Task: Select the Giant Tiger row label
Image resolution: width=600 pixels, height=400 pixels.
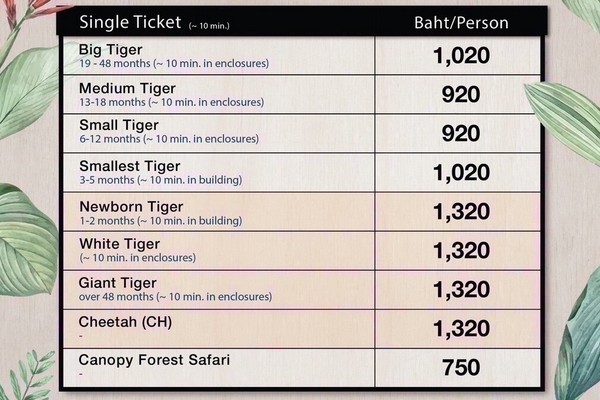Action: (117, 283)
